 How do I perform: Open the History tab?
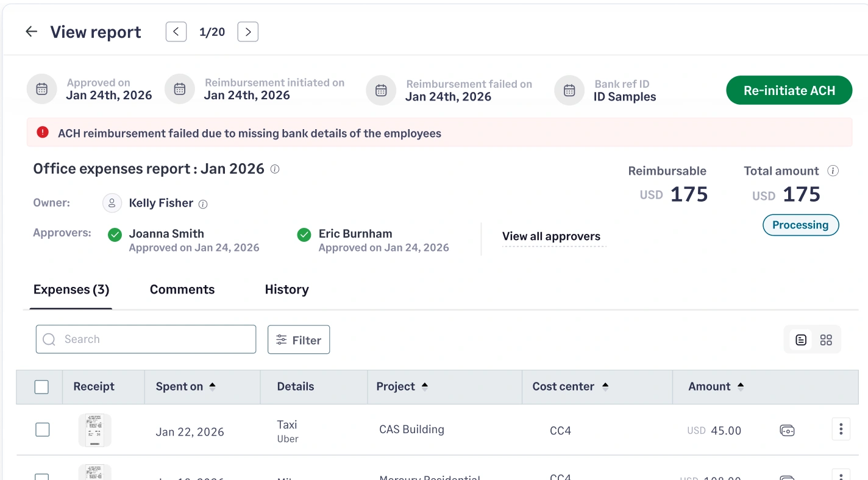[286, 289]
